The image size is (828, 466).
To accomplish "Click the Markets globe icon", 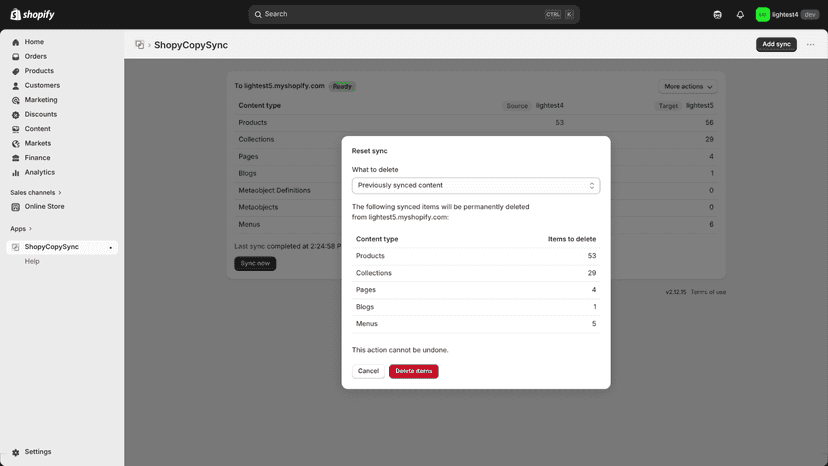I will (x=16, y=144).
